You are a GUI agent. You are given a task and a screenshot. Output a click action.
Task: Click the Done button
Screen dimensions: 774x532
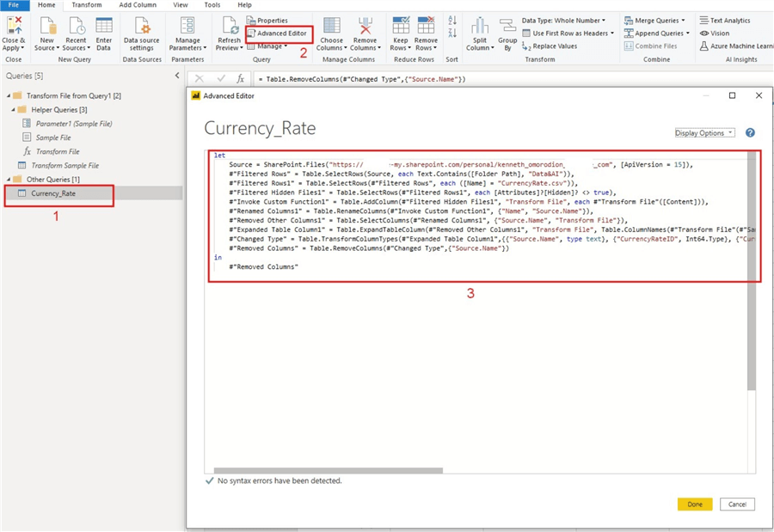click(x=695, y=504)
